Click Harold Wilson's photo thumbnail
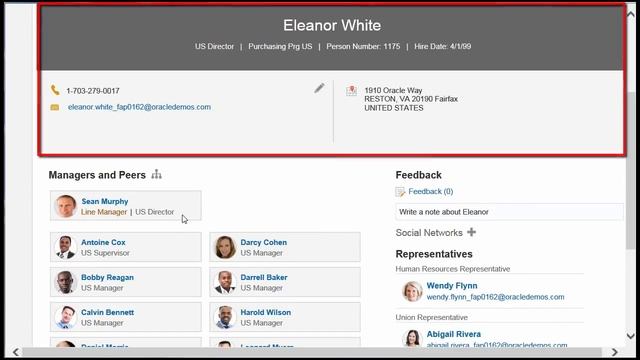Screen dimensions: 640x360 pyautogui.click(x=225, y=317)
